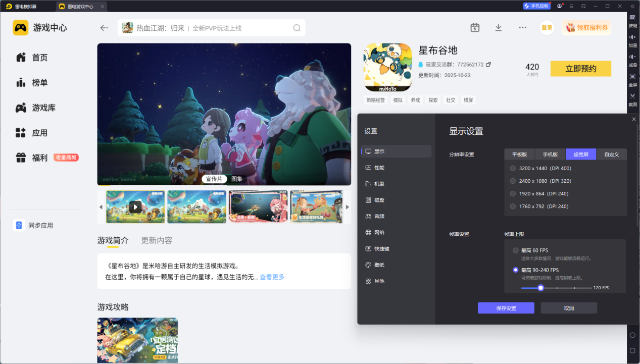Image resolution: width=640 pixels, height=364 pixels.
Task: Open 性能 performance settings category
Action: tap(397, 168)
